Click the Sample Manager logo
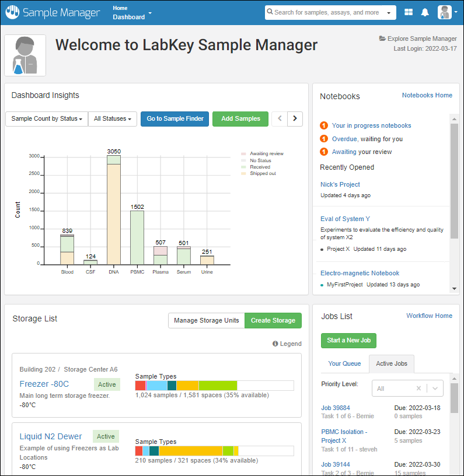 coord(53,13)
